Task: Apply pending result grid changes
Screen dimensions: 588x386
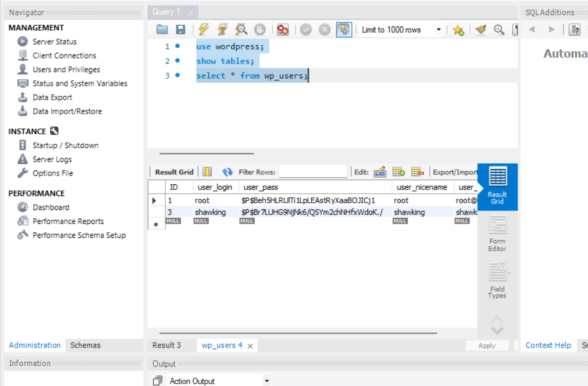Action: pos(487,345)
